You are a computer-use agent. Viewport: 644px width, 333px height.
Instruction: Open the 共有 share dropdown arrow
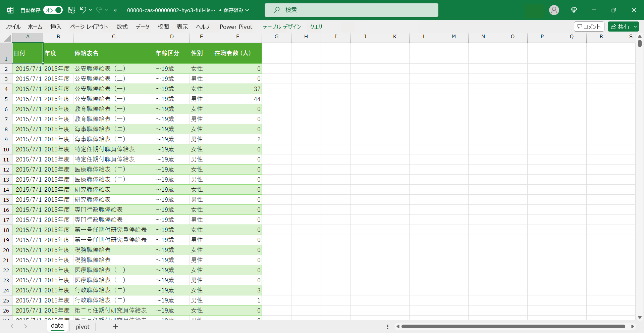point(635,27)
